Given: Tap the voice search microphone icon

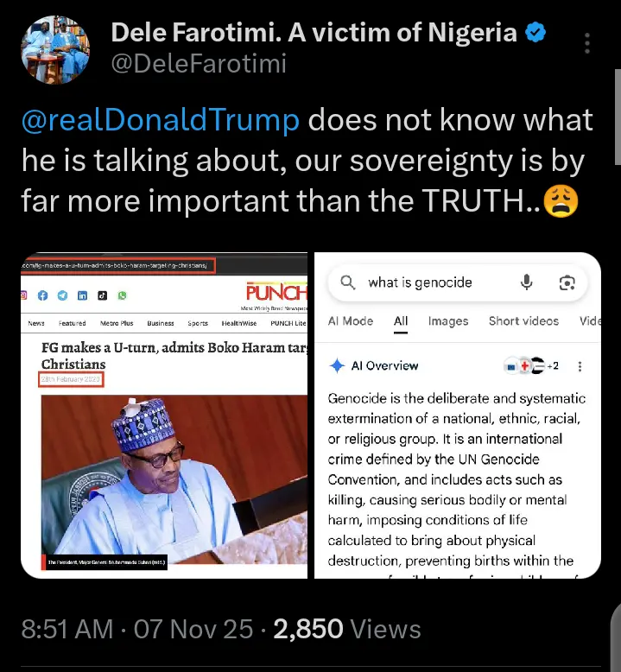Looking at the screenshot, I should click(x=526, y=282).
